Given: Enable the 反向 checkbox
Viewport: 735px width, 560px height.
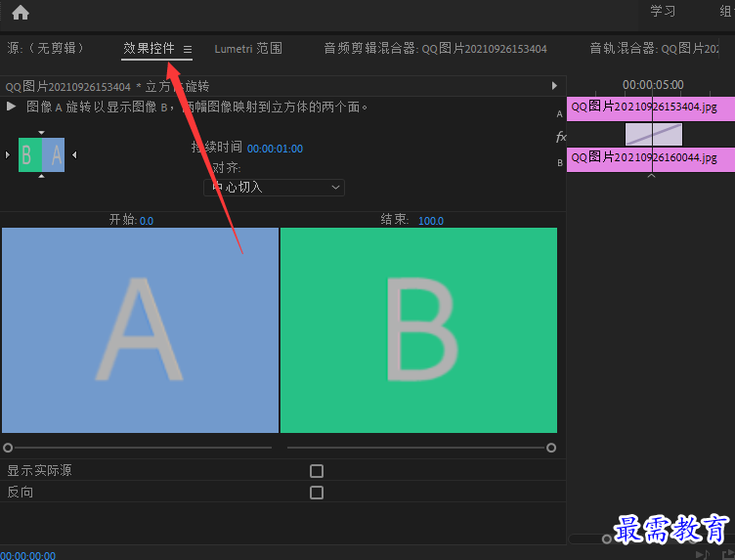Looking at the screenshot, I should pyautogui.click(x=317, y=493).
